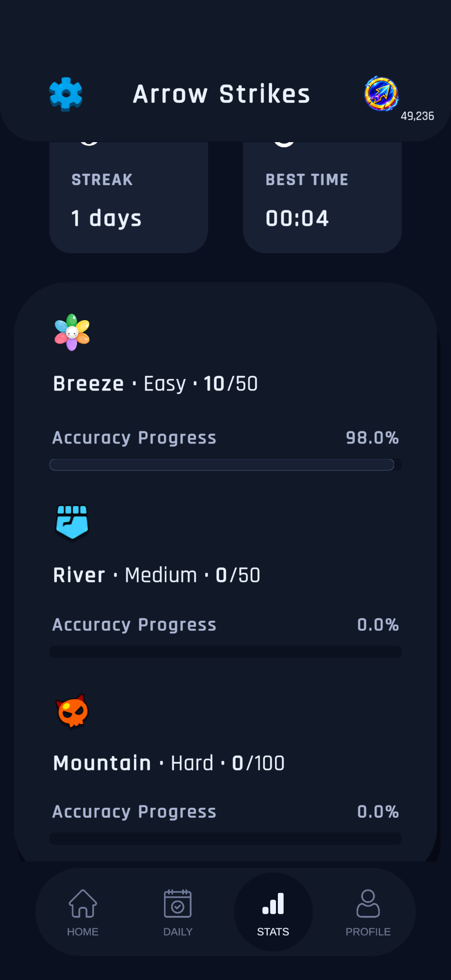Go to the Home tab
This screenshot has width=451, height=980.
point(83,913)
